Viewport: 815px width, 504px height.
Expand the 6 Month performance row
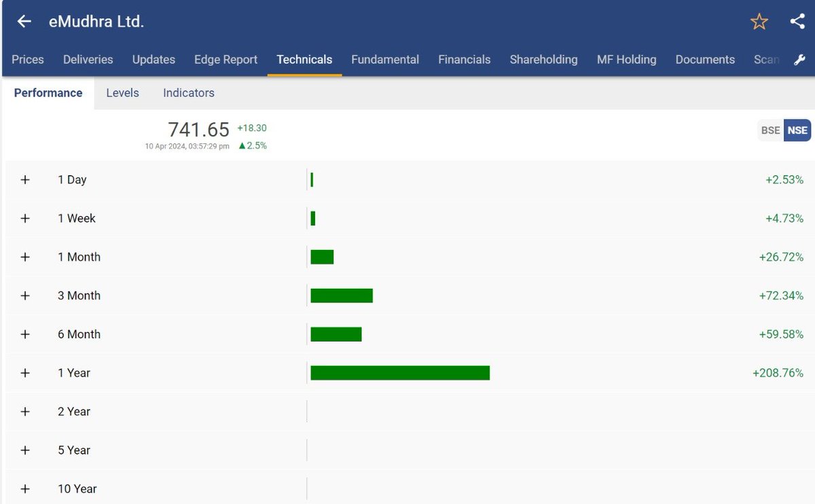coord(25,335)
